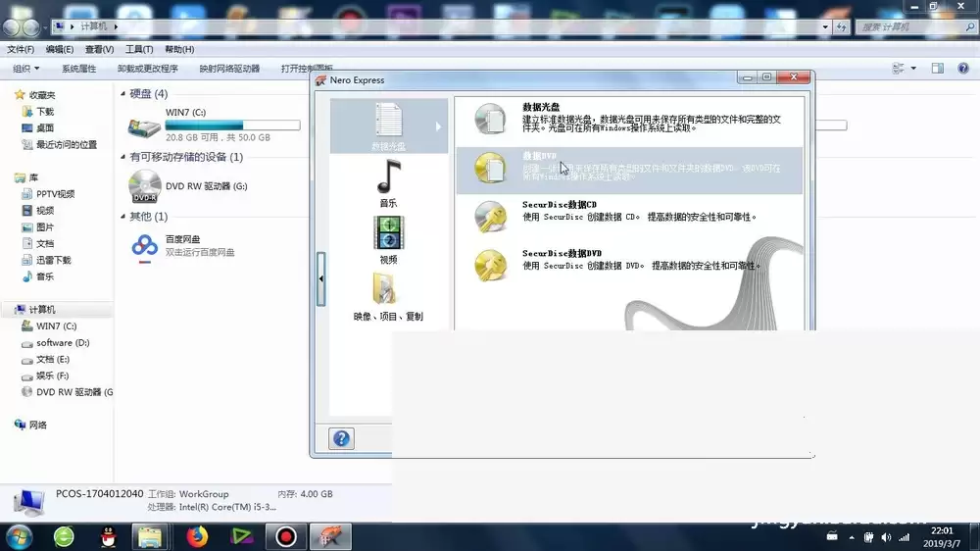Screen dimensions: 980x551
Task: Select 文档 (E:) in navigation tree
Action: 53,359
